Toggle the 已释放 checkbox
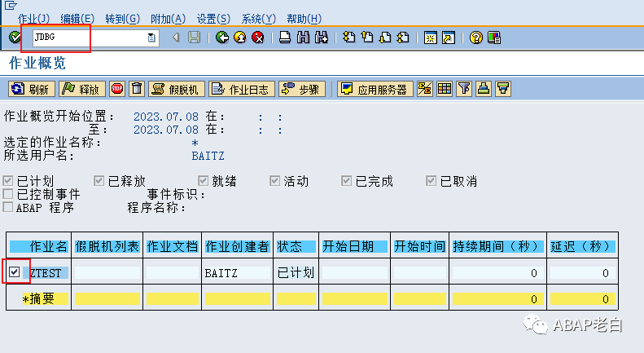Viewport: 644px width, 353px height. pos(99,181)
